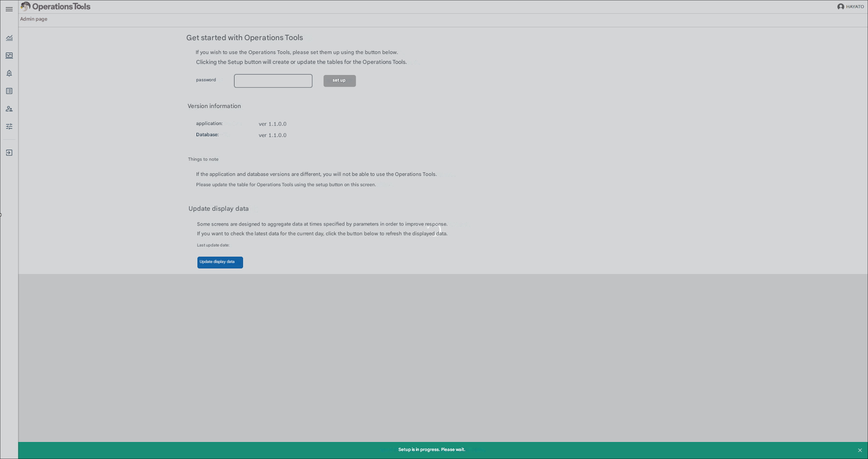Click the logout arrow sidebar icon

[x=9, y=153]
